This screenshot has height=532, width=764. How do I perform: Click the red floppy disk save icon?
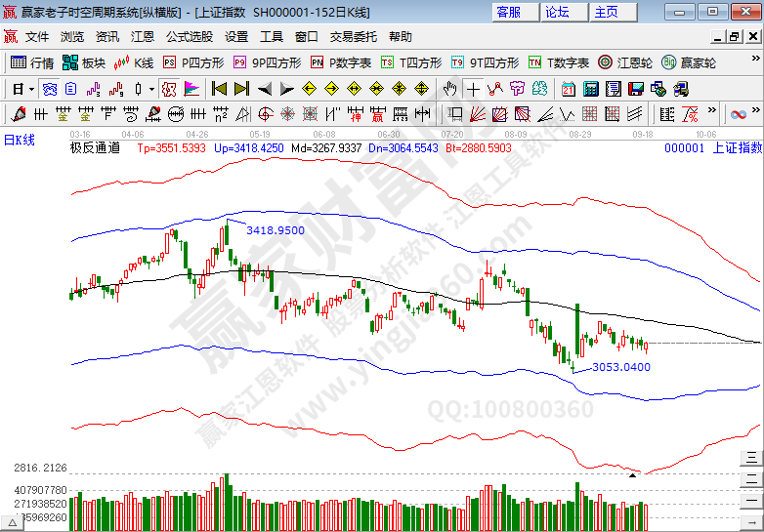point(636,89)
